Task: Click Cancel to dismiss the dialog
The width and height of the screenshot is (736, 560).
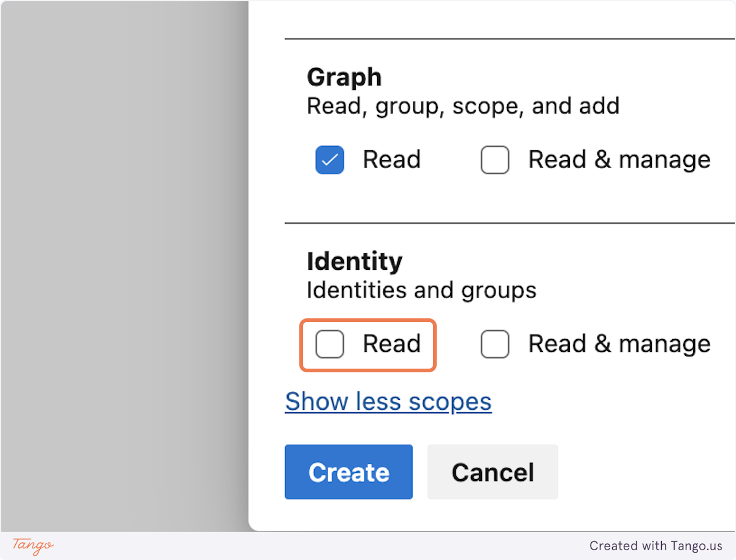Action: (493, 472)
